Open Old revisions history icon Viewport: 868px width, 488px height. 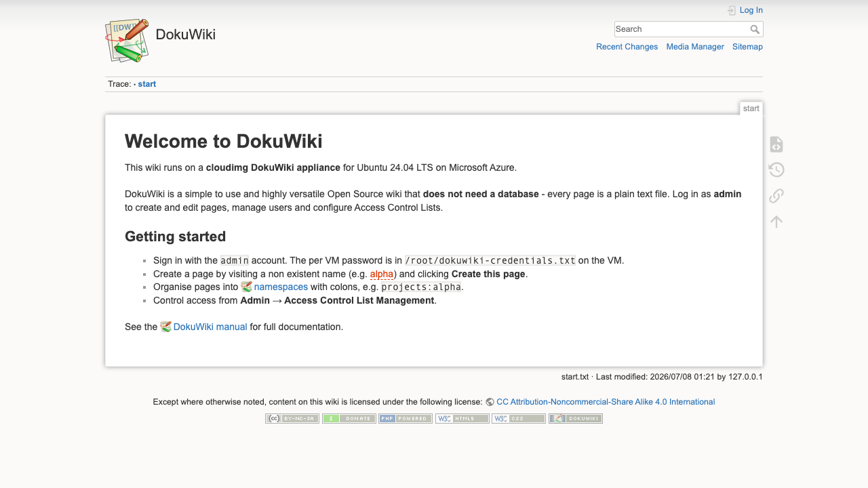pyautogui.click(x=776, y=170)
